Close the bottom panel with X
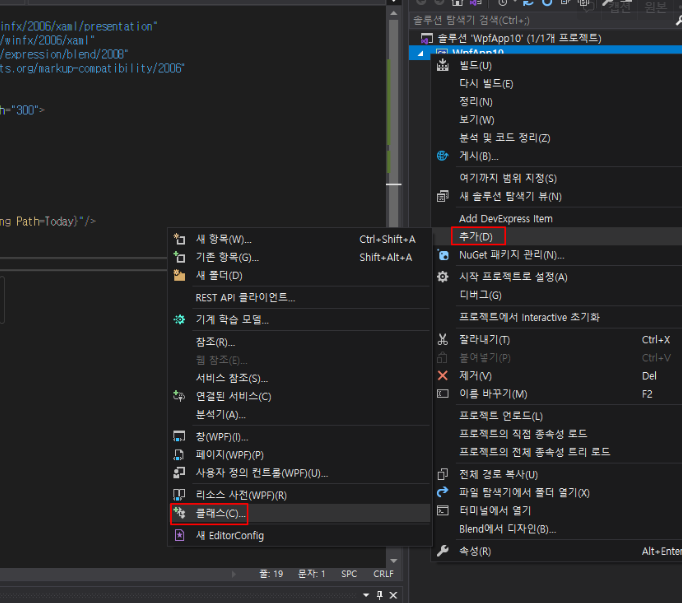 coord(393,595)
